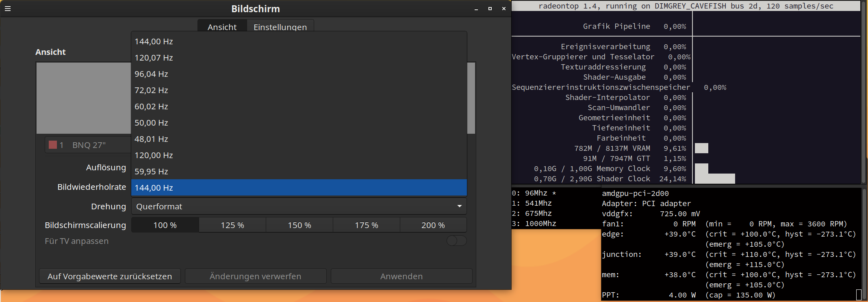Switch to the Einstellungen tab

[280, 26]
